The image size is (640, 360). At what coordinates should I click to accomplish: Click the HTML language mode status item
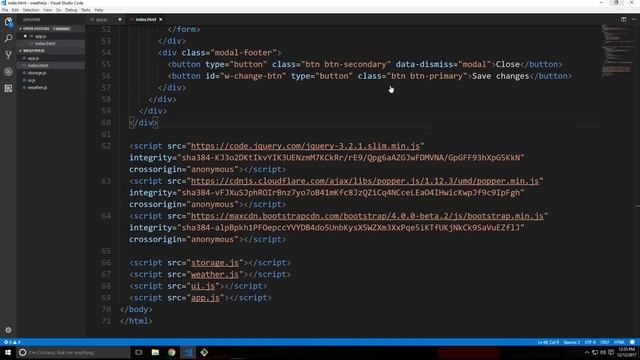(619, 342)
